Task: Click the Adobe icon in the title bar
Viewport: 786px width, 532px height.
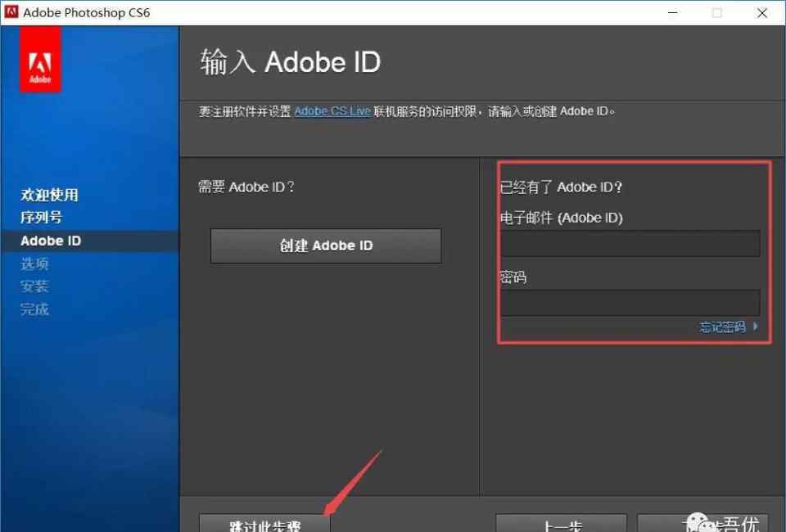Action: 11,12
